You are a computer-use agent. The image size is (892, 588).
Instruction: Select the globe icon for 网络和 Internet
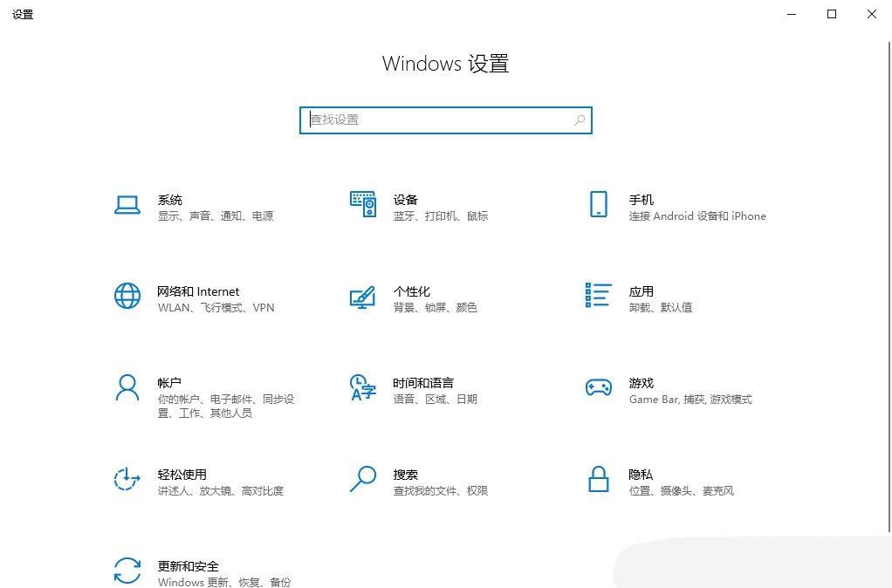coord(127,296)
